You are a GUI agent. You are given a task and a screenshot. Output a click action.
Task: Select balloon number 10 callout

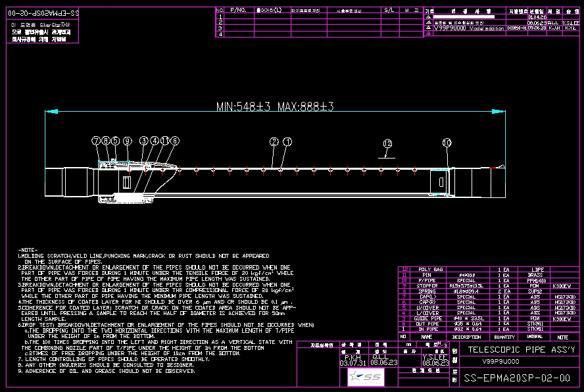(x=447, y=143)
